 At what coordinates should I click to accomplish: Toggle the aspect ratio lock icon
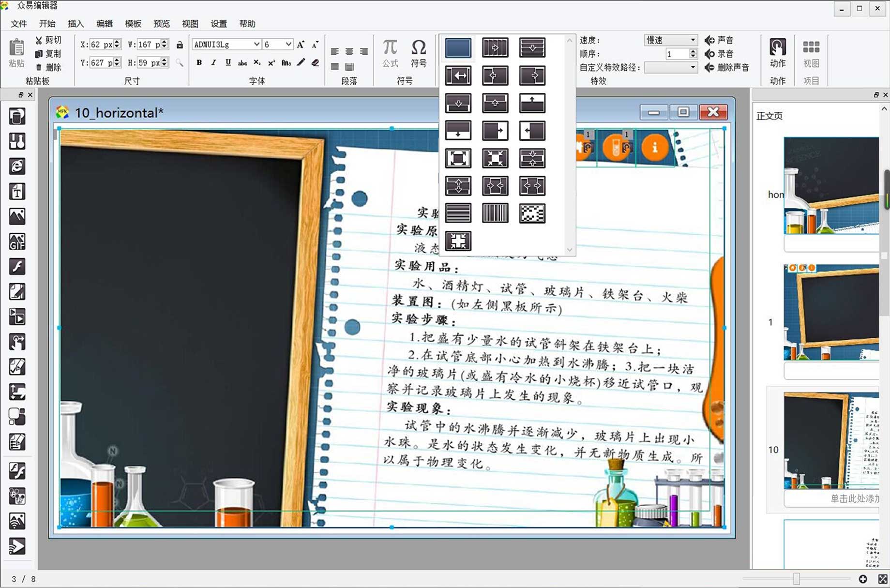[x=180, y=45]
